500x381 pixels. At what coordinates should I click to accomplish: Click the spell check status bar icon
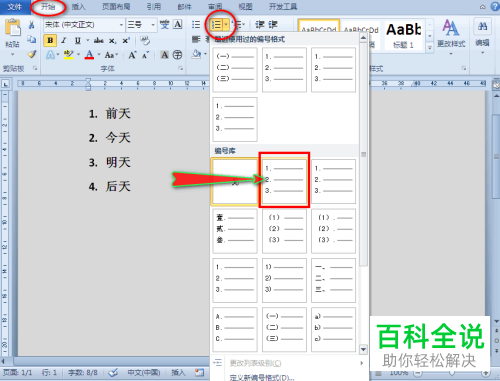pos(113,372)
